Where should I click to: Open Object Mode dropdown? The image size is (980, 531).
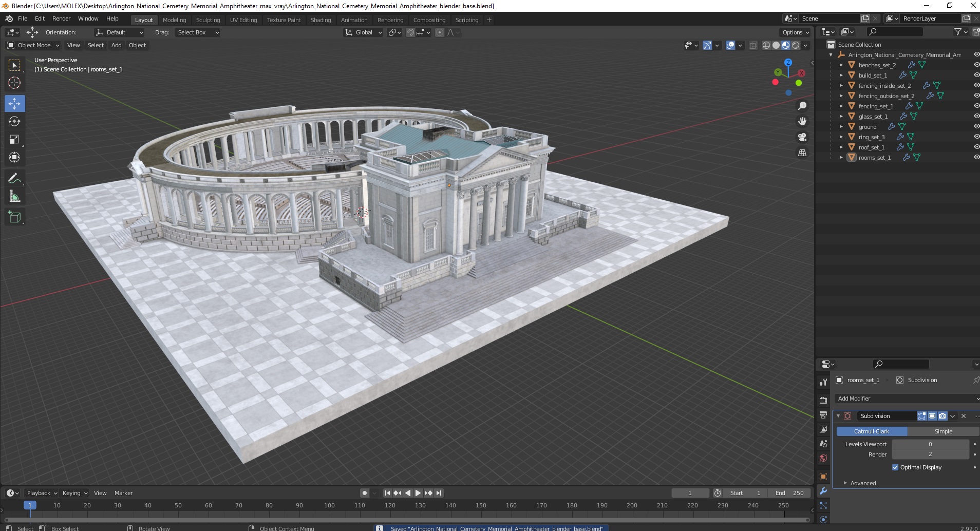click(33, 45)
